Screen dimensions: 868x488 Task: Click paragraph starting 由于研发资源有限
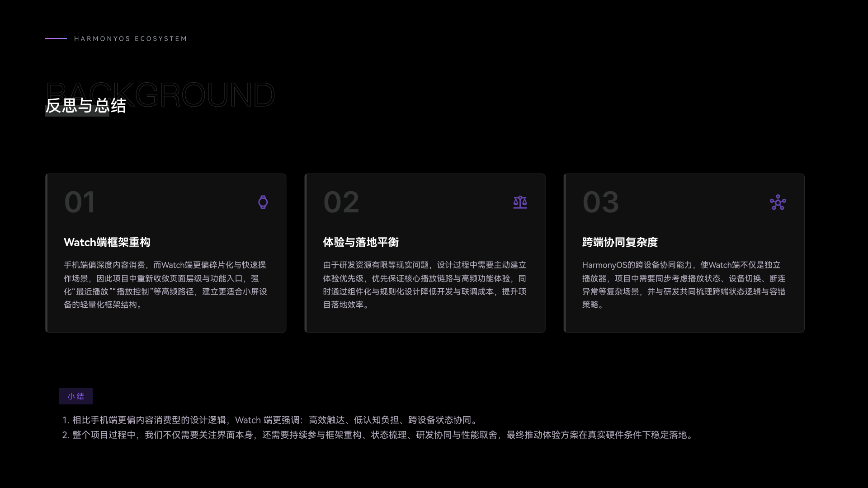pos(425,285)
